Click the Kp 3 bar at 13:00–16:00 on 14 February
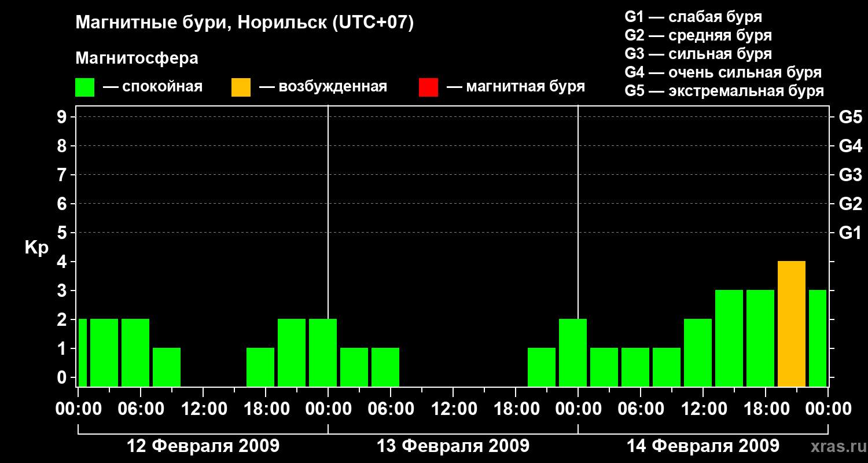This screenshot has height=463, width=868. 729,339
